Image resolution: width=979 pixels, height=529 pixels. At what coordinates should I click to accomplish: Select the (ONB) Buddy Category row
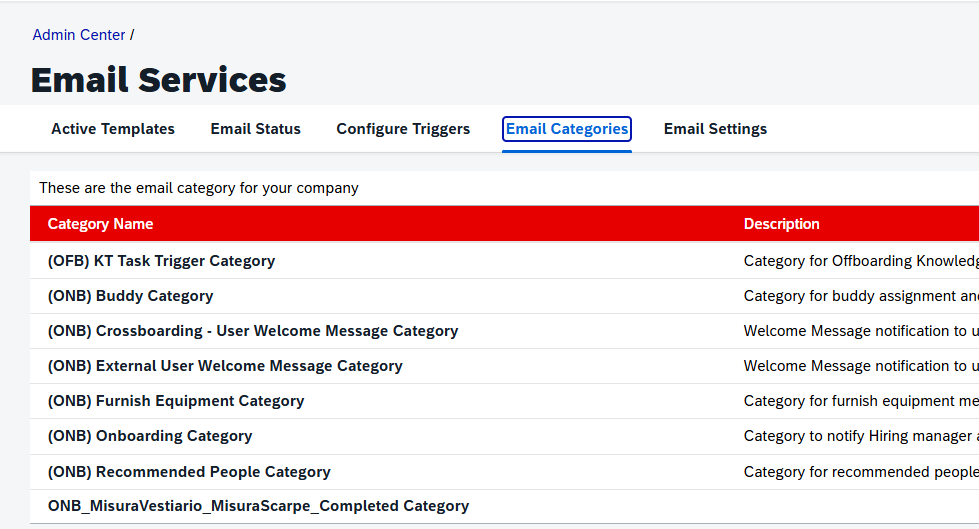point(130,296)
